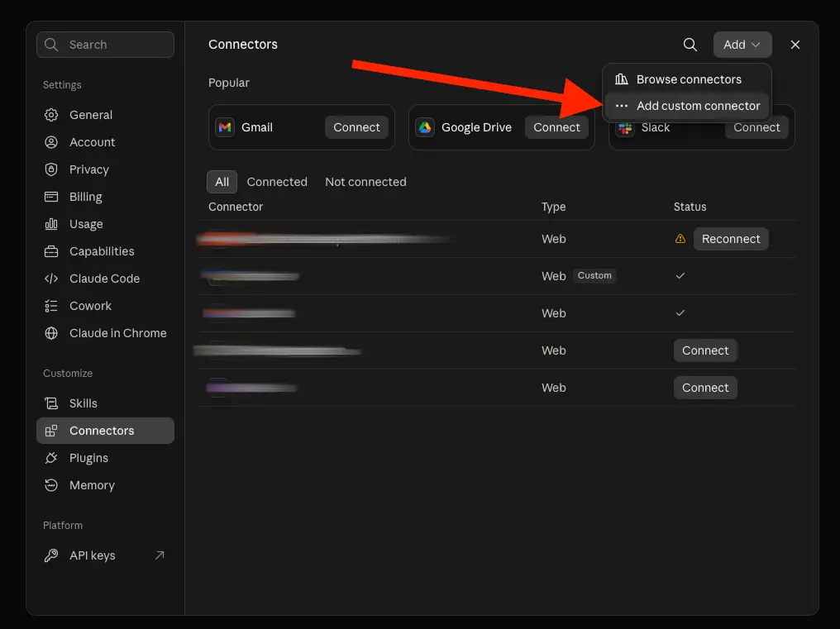Open the Memory page

(105, 485)
